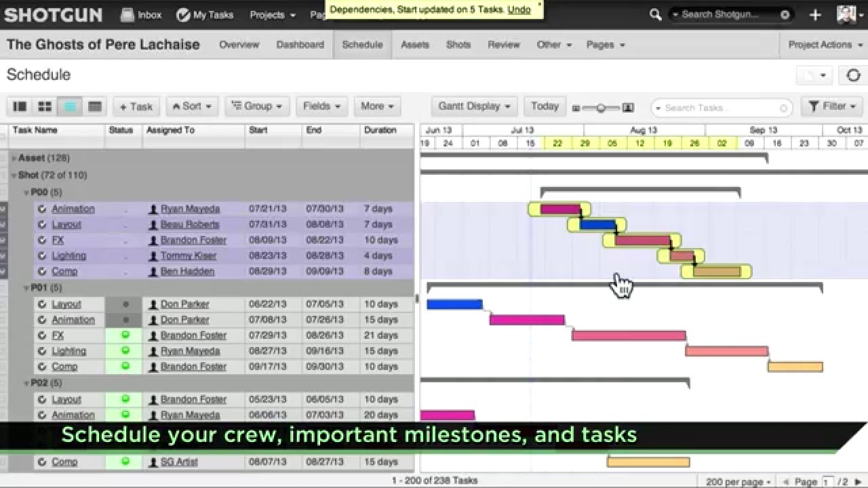This screenshot has width=868, height=488.
Task: Open the Project Actions dropdown
Action: (825, 45)
